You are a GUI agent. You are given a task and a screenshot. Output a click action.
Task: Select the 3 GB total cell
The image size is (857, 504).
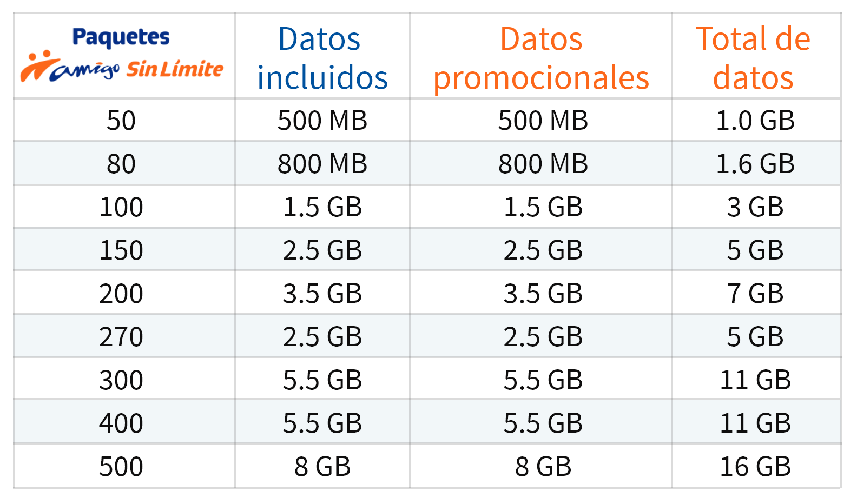[x=755, y=207]
